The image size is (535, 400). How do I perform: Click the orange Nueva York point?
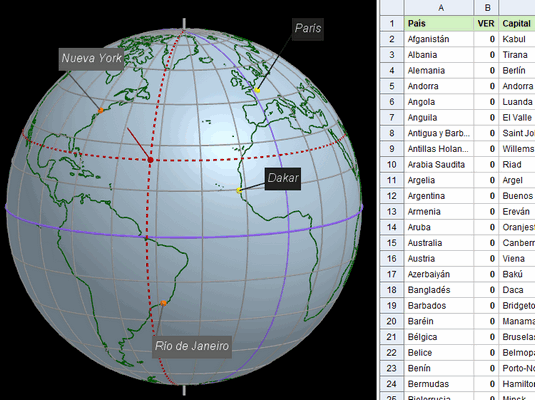(101, 110)
